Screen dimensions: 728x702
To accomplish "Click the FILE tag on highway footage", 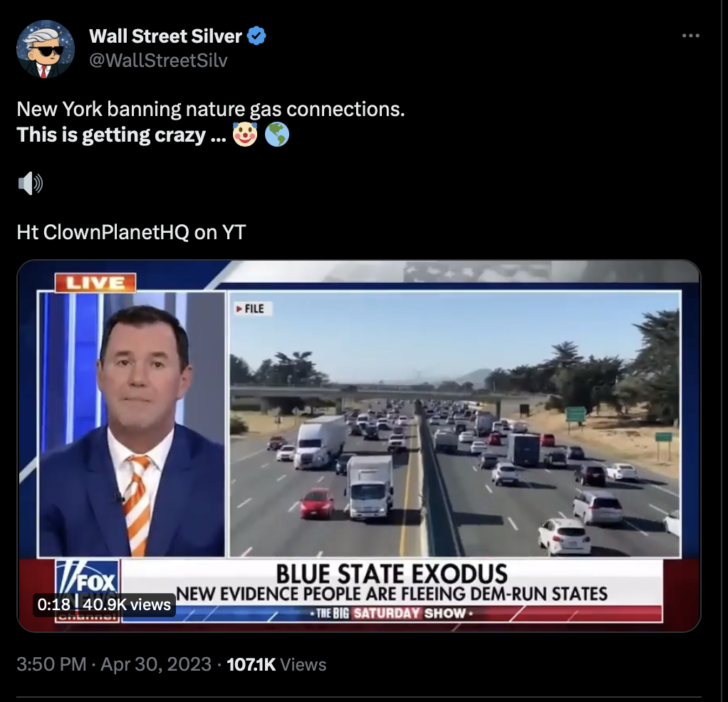I will [251, 308].
